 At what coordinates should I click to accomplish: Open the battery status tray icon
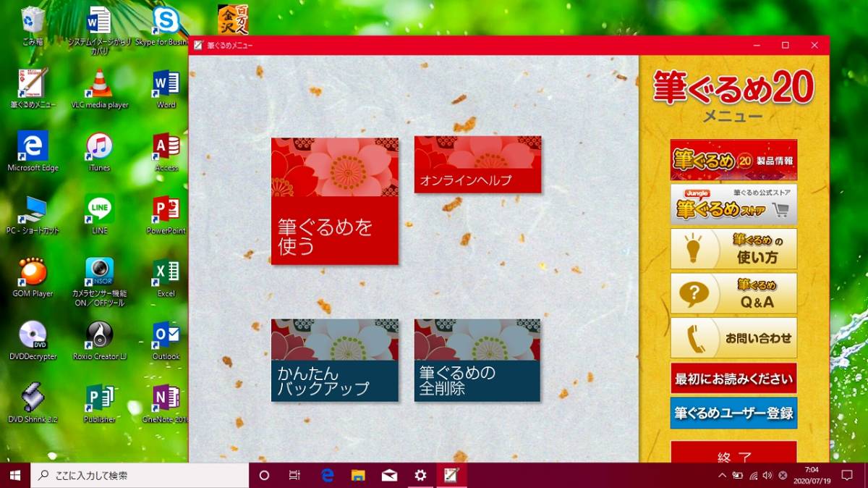coord(738,476)
